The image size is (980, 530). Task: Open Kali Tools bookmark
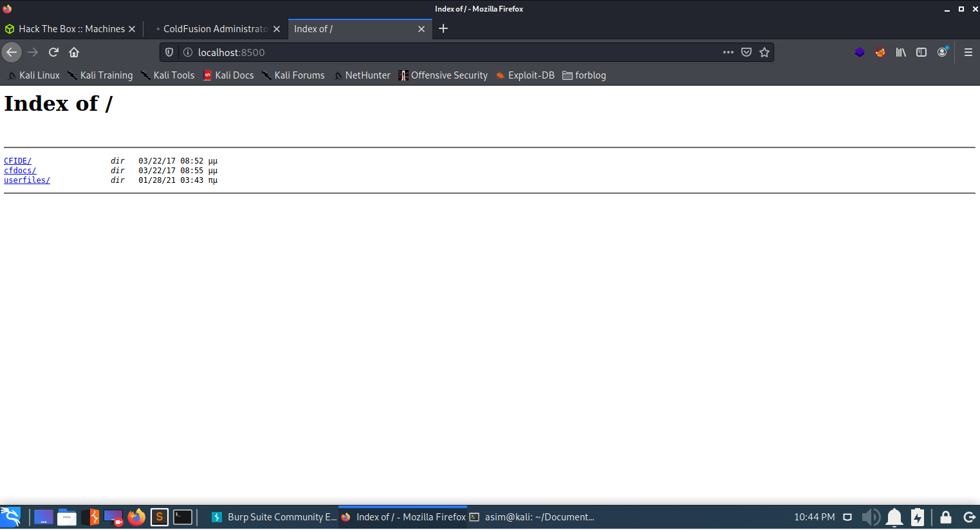tap(167, 75)
